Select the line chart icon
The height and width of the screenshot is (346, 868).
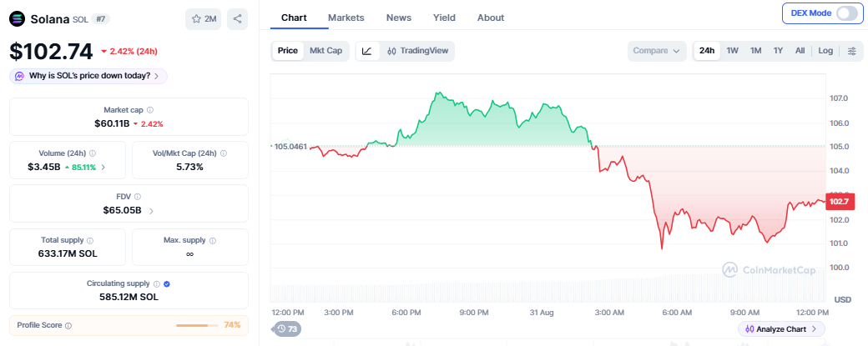(x=367, y=51)
